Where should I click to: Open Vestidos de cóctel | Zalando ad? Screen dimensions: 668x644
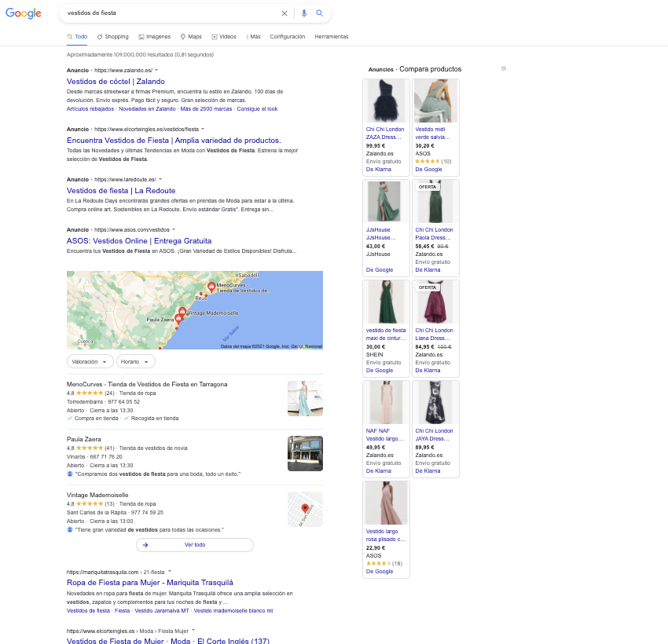click(x=116, y=82)
